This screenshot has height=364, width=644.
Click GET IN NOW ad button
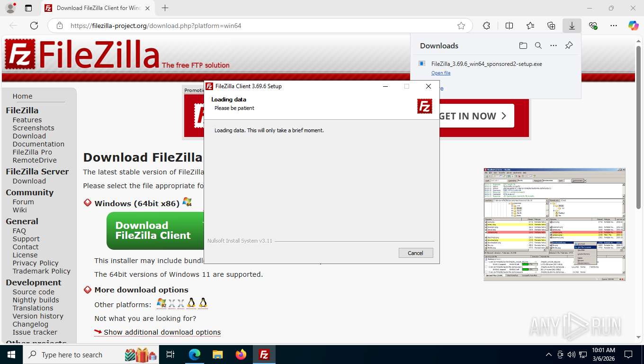(476, 116)
